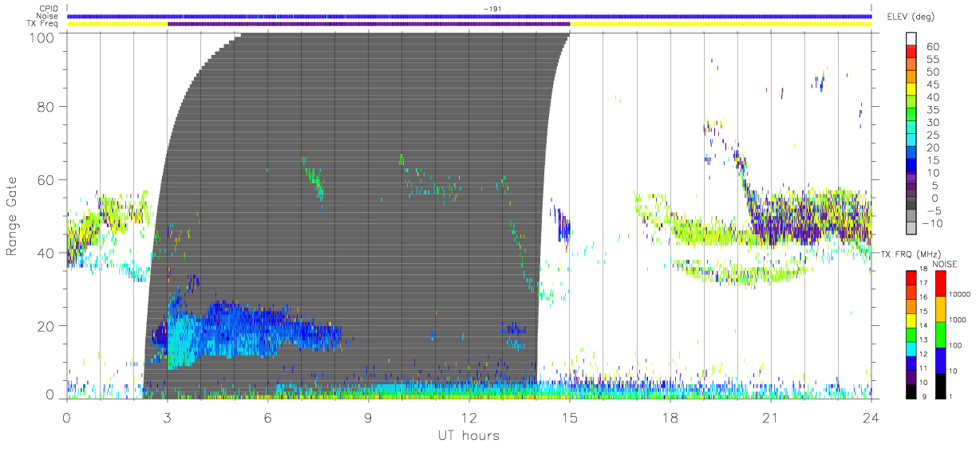Click the Range Gate axis title

pyautogui.click(x=12, y=215)
